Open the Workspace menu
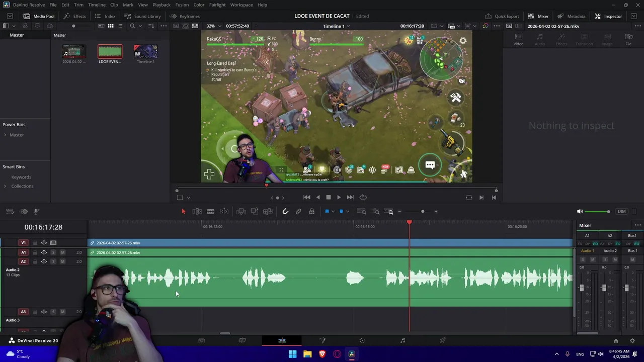The height and width of the screenshot is (362, 644). 242,5
